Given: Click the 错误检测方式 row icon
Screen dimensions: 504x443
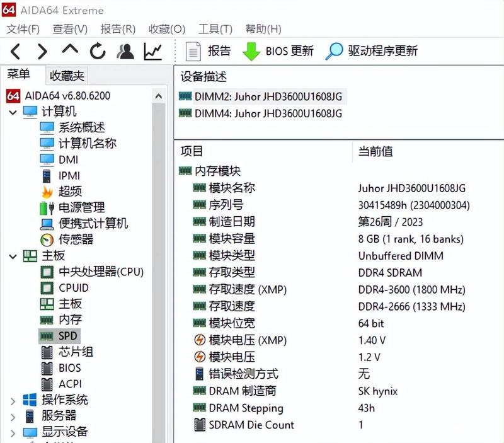Looking at the screenshot, I should coord(199,374).
